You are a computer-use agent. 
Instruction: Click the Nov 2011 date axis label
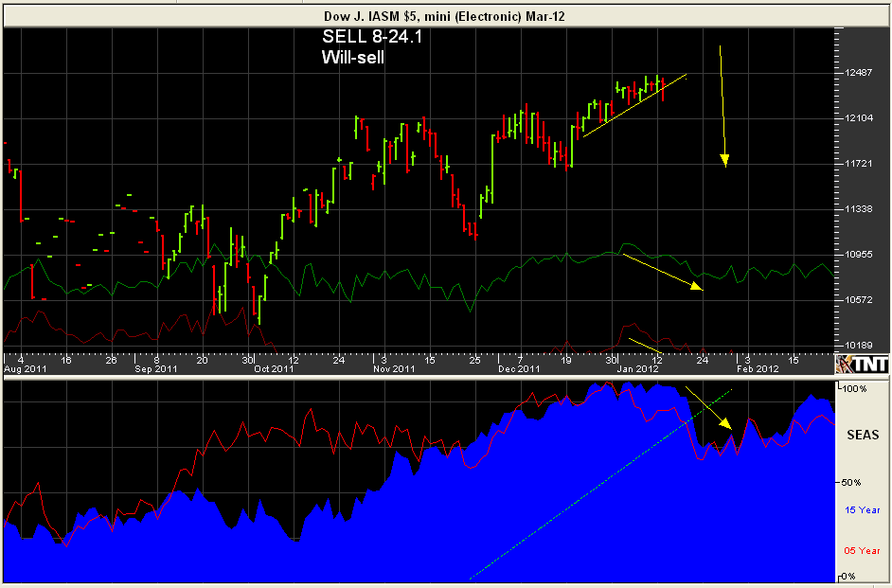coord(394,369)
